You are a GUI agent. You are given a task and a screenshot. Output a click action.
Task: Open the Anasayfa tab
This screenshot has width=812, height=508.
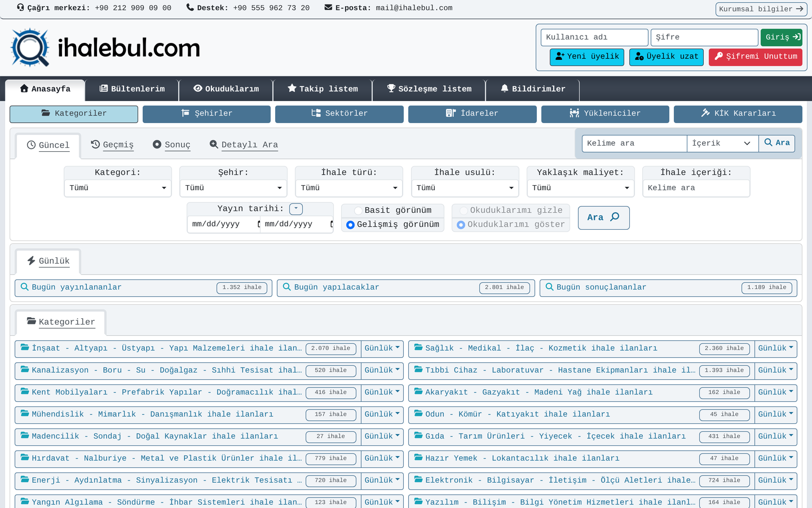click(45, 90)
